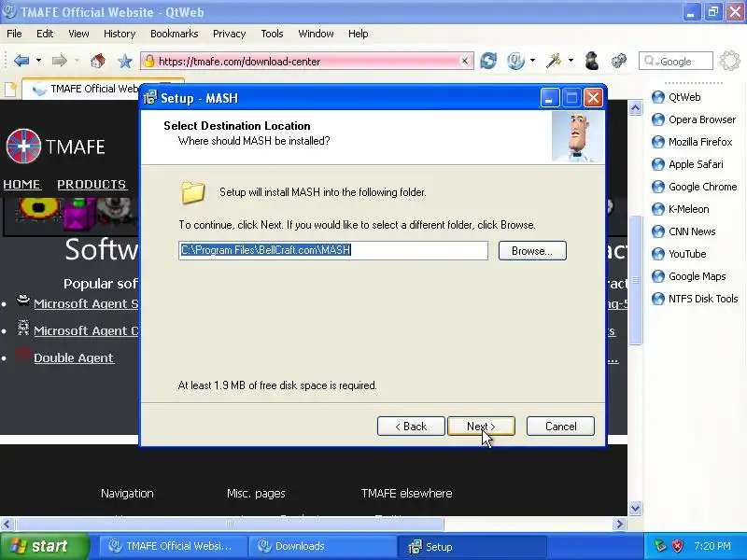Open the Edit menu
This screenshot has width=747, height=560.
pyautogui.click(x=45, y=34)
